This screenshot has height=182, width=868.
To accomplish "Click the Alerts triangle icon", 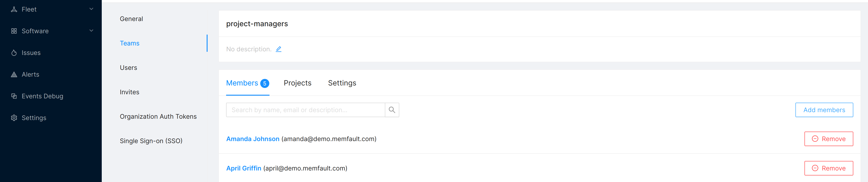I will tap(14, 74).
